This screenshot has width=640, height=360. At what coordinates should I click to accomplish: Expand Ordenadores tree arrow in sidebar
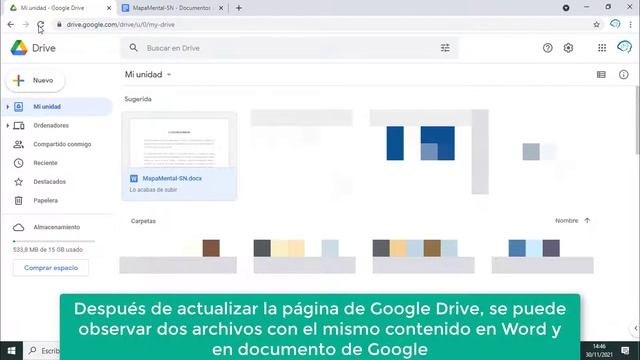pos(7,126)
